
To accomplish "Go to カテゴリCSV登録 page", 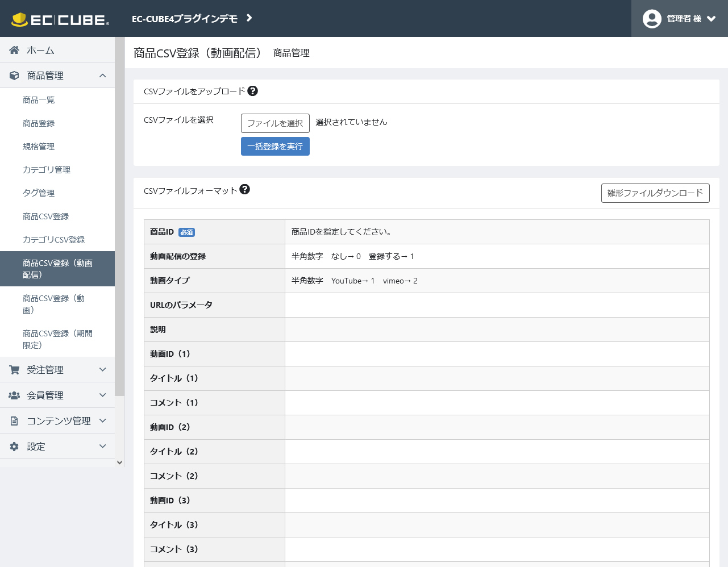I will click(x=53, y=240).
